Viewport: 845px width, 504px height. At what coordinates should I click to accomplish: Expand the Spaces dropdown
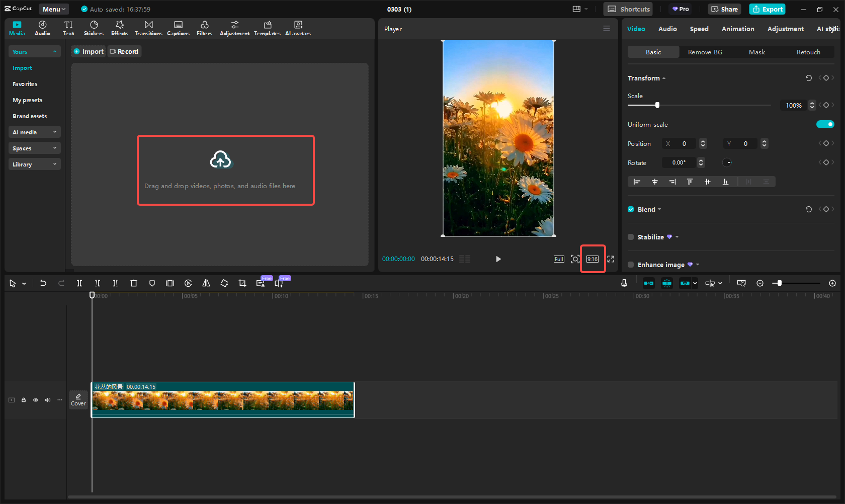click(34, 148)
